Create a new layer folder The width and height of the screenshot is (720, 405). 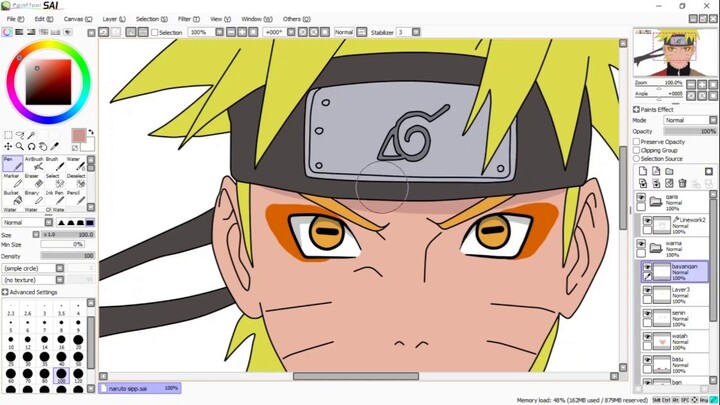pyautogui.click(x=669, y=171)
